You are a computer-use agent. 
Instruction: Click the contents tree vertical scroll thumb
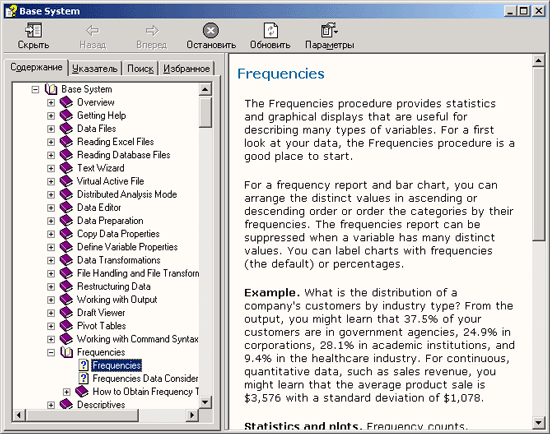[x=205, y=112]
